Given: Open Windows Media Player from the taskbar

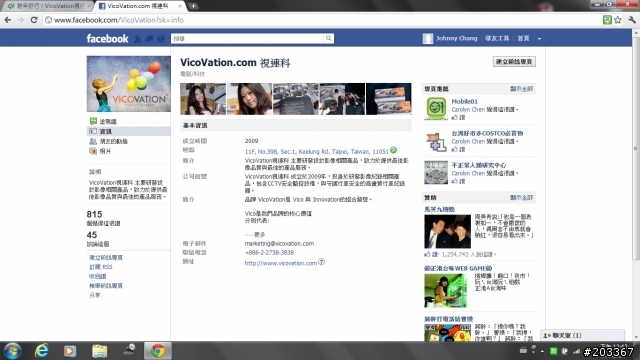Looking at the screenshot, I should tap(70, 351).
